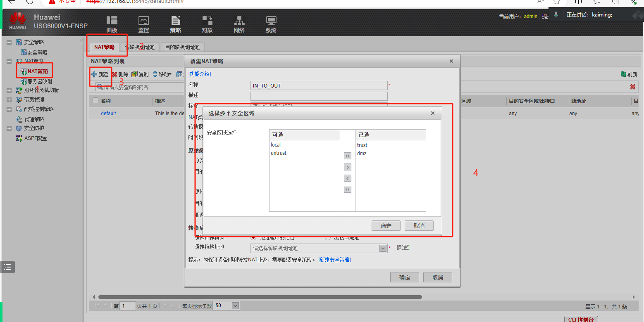Click the magnifier icon in search box

(x=100, y=87)
